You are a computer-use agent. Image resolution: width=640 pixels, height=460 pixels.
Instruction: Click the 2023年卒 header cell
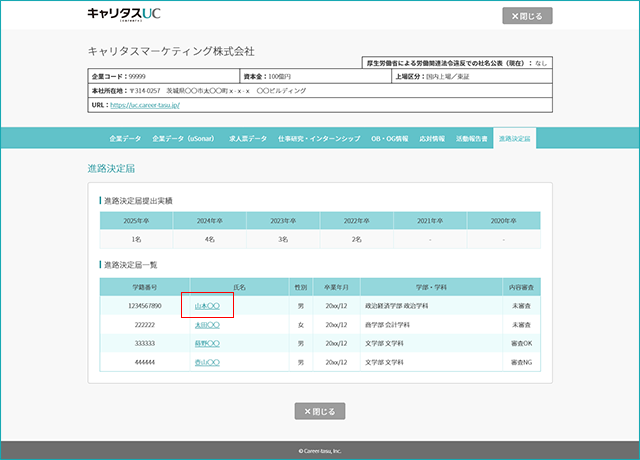point(283,220)
